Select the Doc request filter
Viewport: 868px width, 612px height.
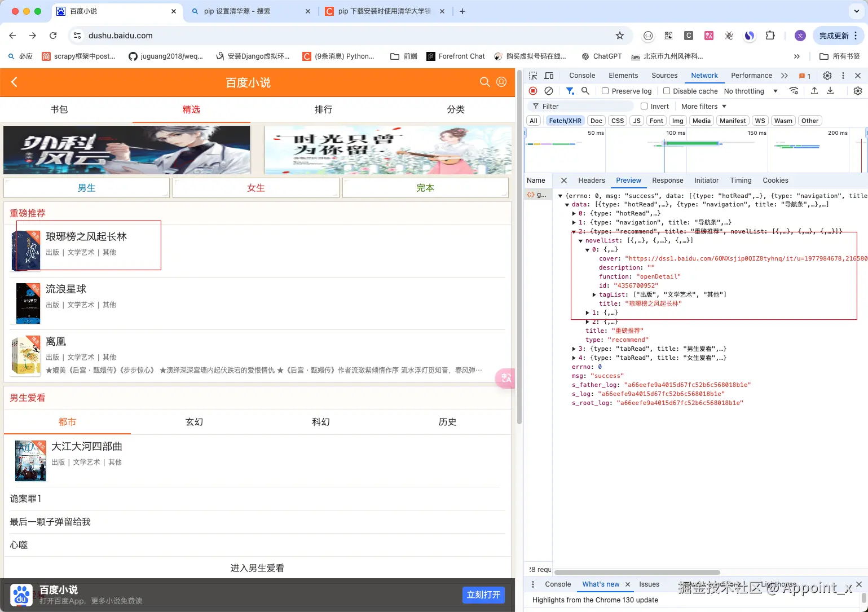point(596,121)
